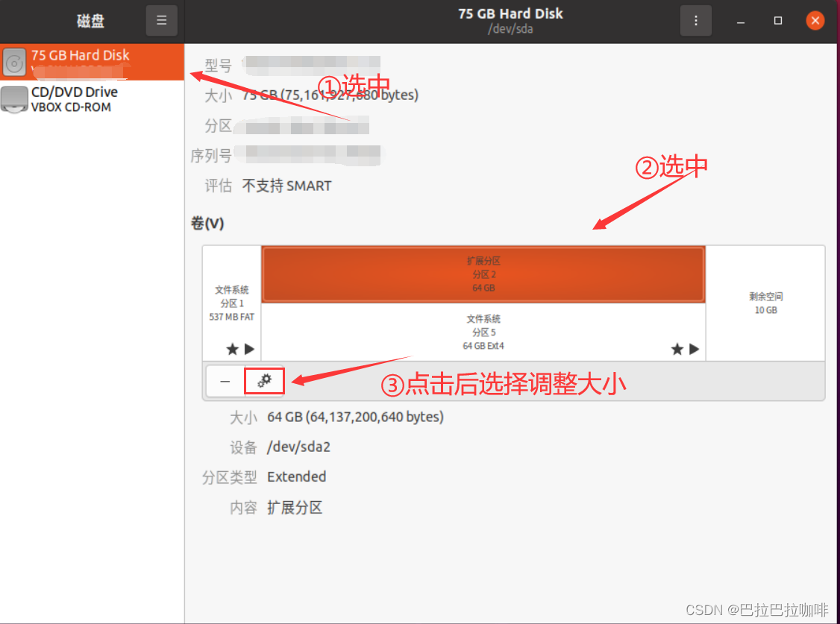Screen dimensions: 840x624
Task: Click the 不支持 SMART assessment text
Action: point(286,186)
